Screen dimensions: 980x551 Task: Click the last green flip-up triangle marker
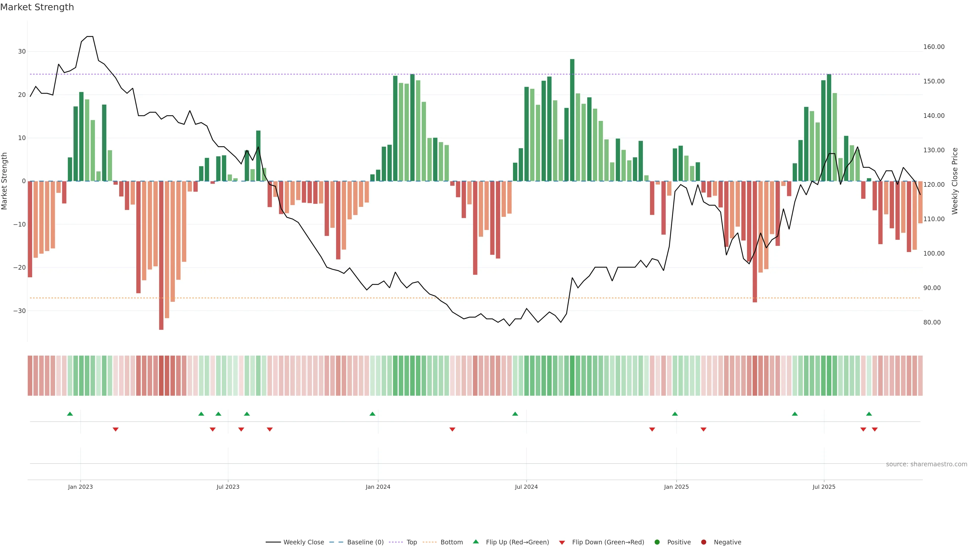[x=869, y=414]
